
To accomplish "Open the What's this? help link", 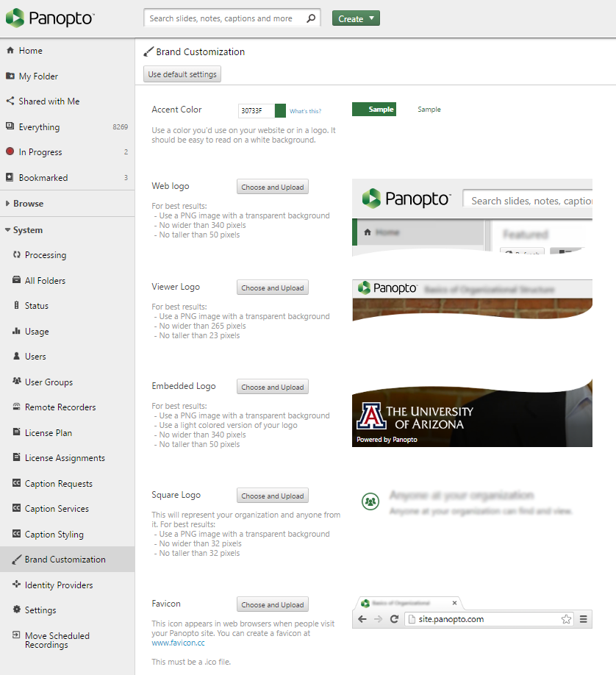I will [x=305, y=111].
